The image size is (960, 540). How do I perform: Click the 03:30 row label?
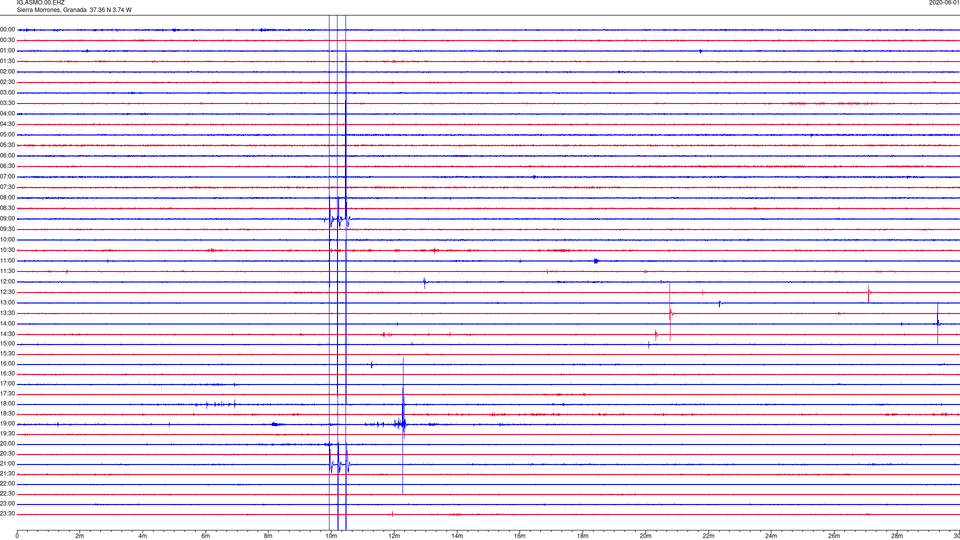pyautogui.click(x=7, y=103)
